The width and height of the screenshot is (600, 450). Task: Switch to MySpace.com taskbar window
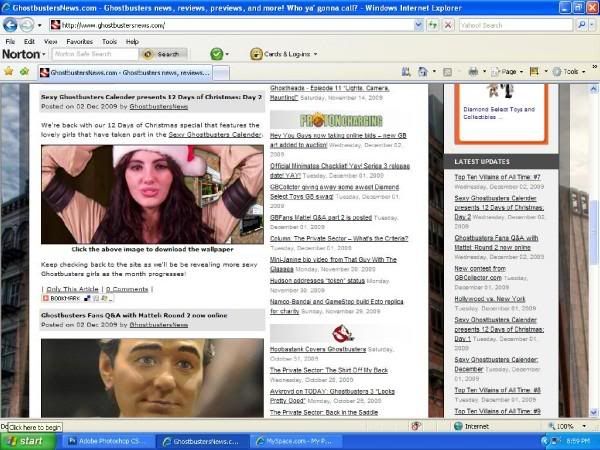295,441
